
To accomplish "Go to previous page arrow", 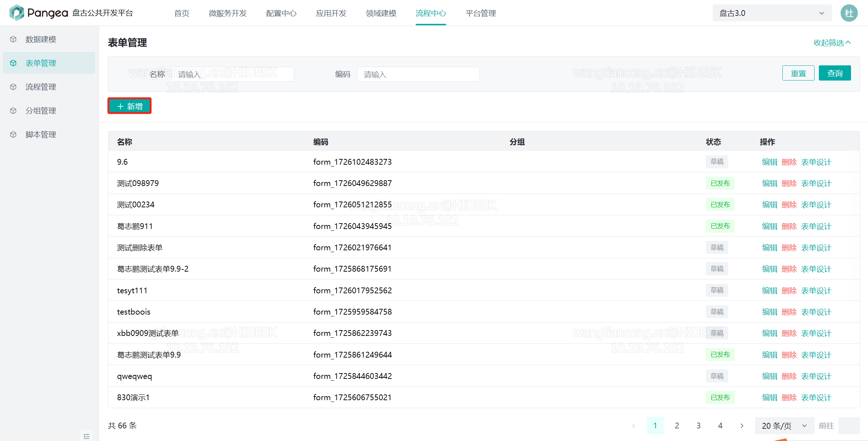I will (x=634, y=426).
